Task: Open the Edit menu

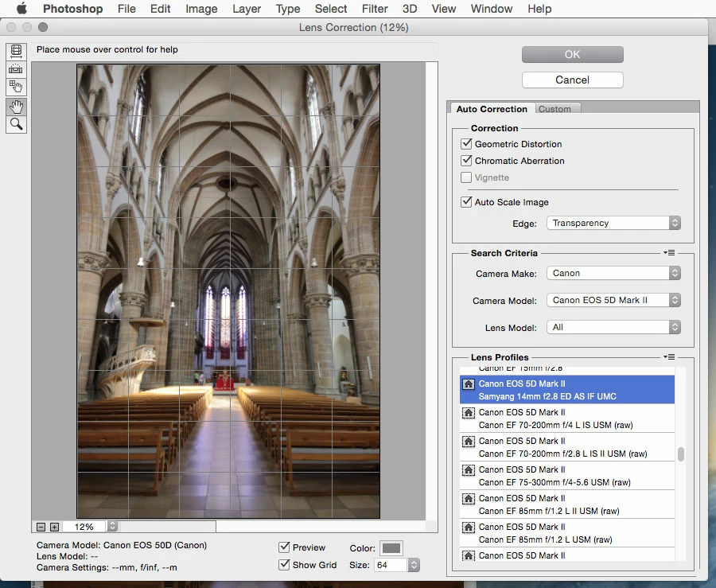Action: click(x=160, y=9)
